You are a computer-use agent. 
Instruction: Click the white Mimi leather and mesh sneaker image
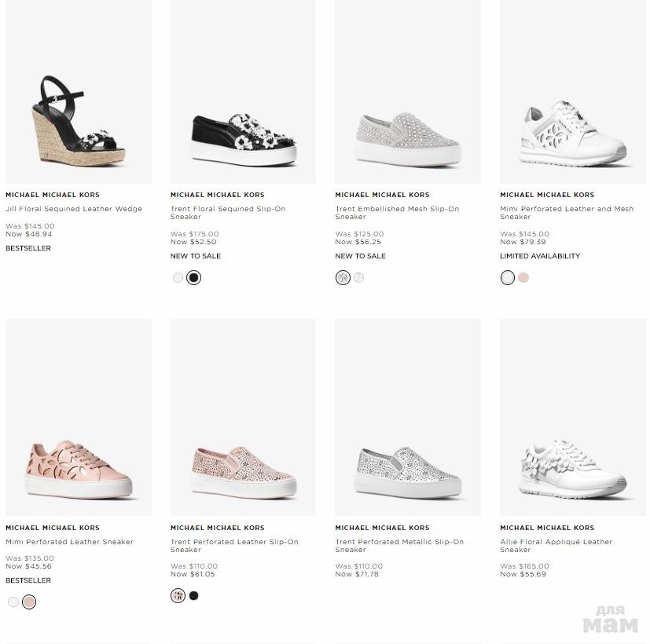click(573, 134)
